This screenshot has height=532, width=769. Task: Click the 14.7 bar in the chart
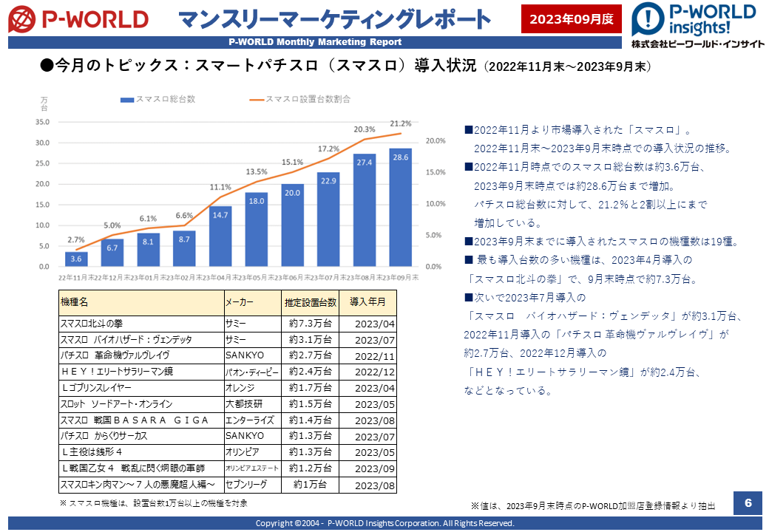coord(220,236)
